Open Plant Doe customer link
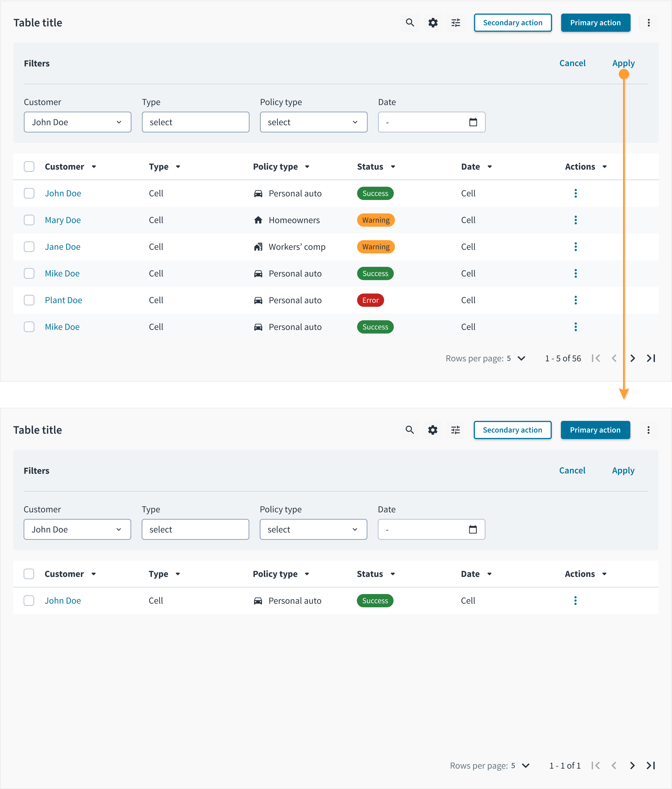The width and height of the screenshot is (672, 789). [63, 300]
